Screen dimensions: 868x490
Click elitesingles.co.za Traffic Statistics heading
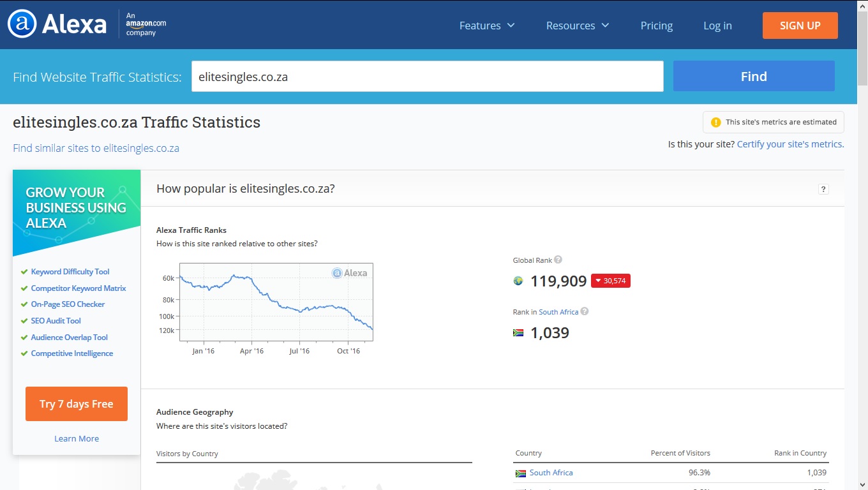pyautogui.click(x=137, y=122)
